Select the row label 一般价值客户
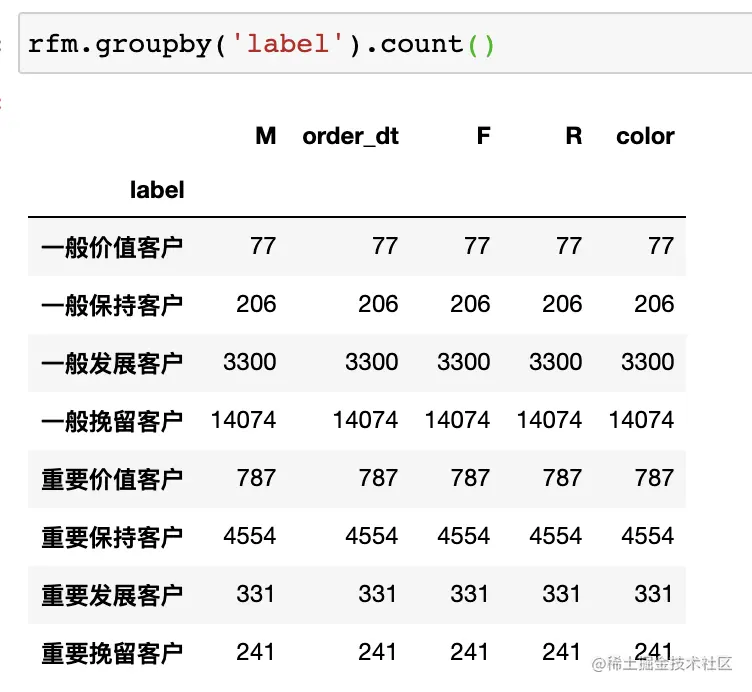This screenshot has height=692, width=752. coord(112,247)
